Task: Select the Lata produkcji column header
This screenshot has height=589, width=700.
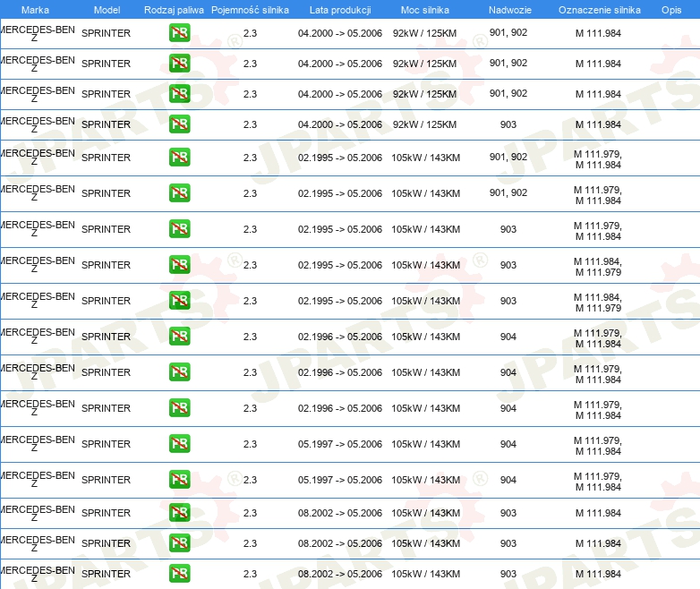Action: click(x=340, y=10)
